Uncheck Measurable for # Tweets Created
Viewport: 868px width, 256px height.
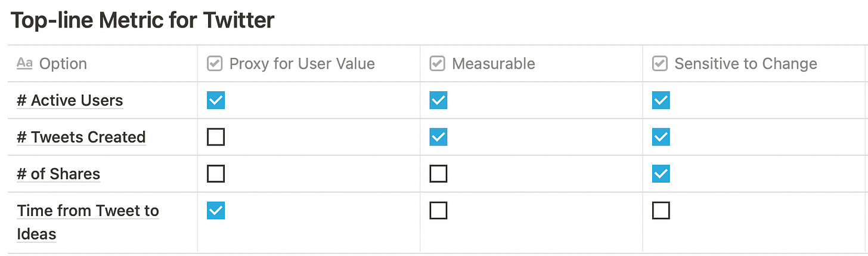[438, 137]
